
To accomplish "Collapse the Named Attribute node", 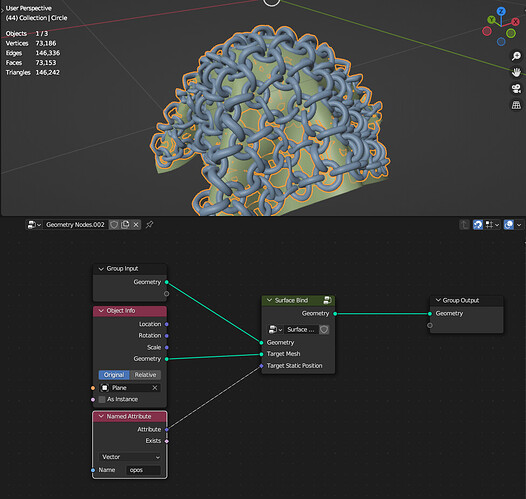I will point(101,417).
